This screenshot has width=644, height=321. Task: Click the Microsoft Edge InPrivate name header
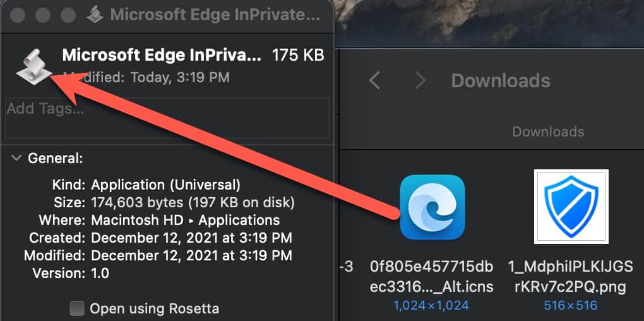coord(162,55)
